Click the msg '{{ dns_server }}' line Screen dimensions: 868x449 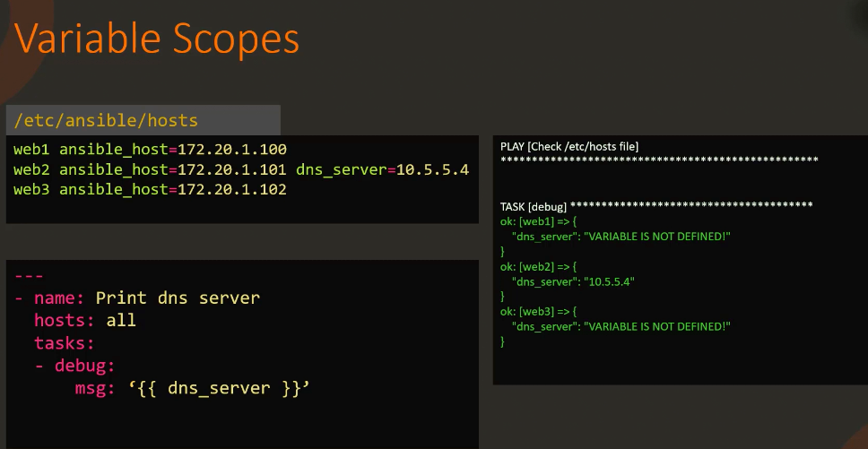(x=192, y=388)
